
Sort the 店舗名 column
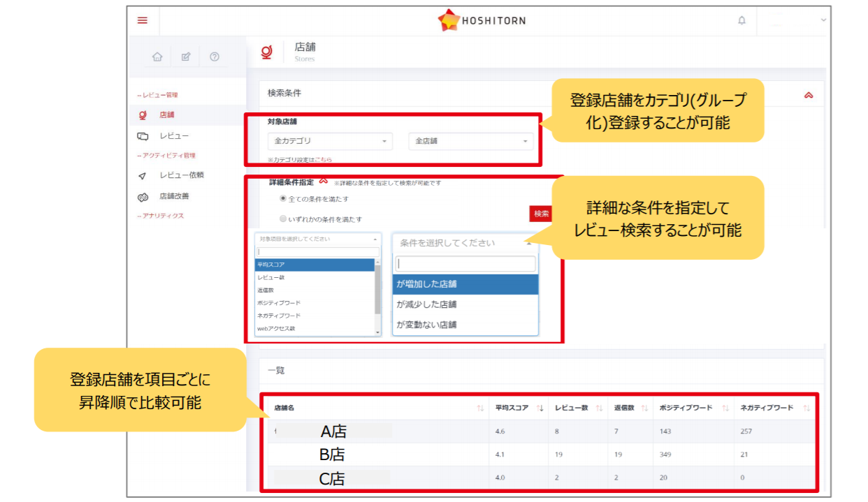click(x=480, y=408)
